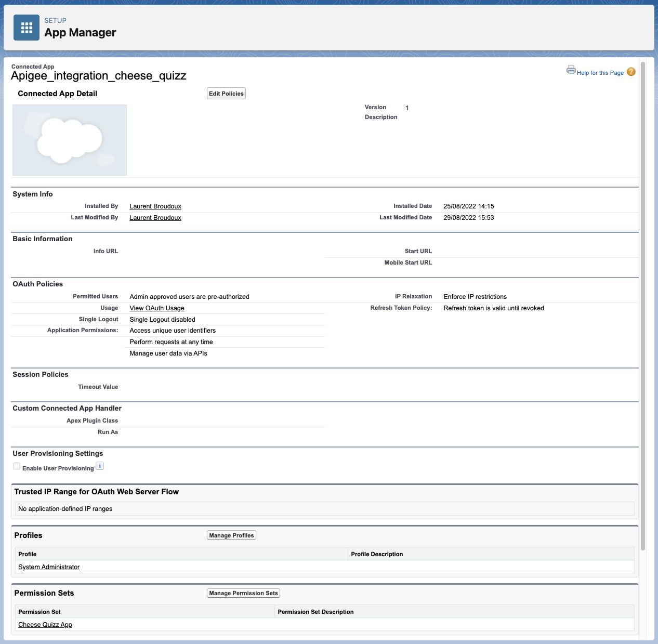
Task: Click Last Modified Date value 29/08/2022 15:53
Action: coord(469,218)
